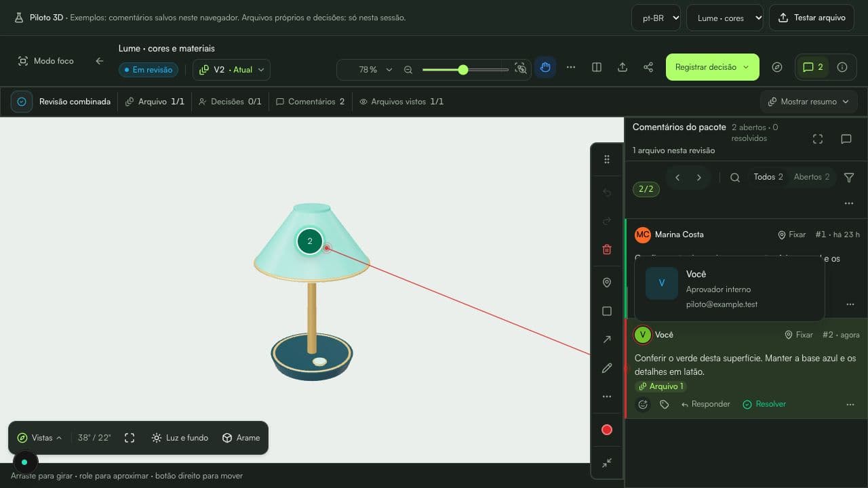Add a tag to comment #2
Screen dimensions: 868x488
665,405
